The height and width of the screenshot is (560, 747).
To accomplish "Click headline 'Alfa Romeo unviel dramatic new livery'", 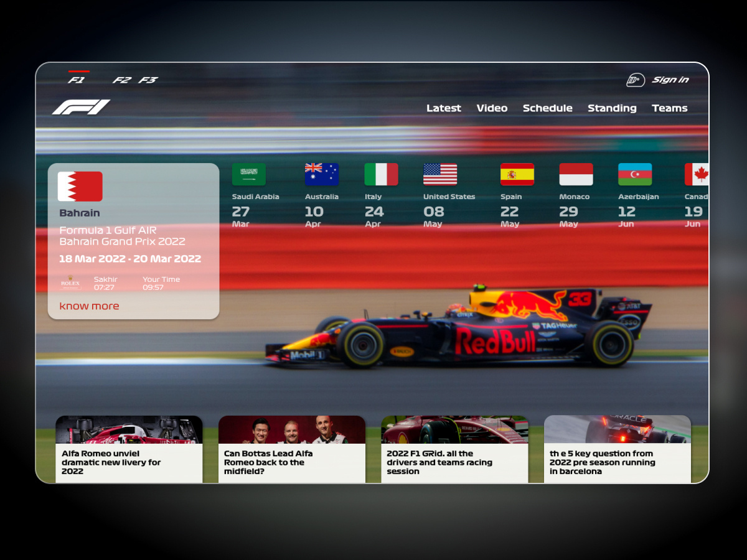I will coord(111,462).
